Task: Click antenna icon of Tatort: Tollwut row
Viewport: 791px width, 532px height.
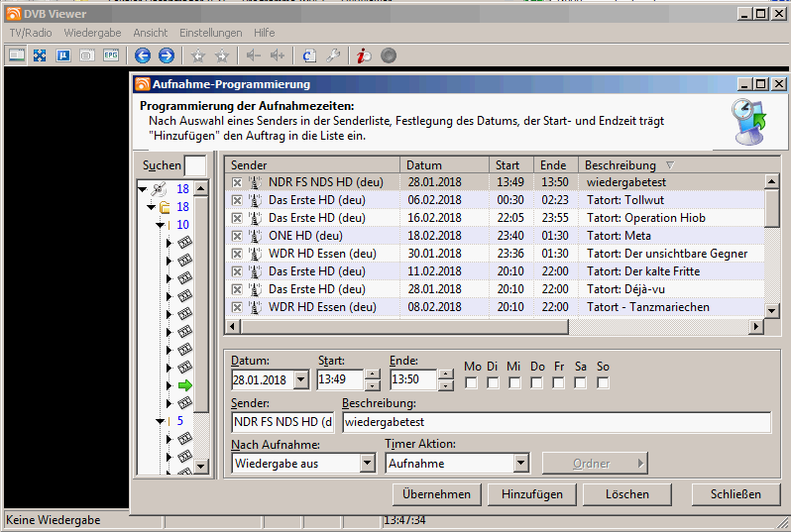Action: click(256, 200)
